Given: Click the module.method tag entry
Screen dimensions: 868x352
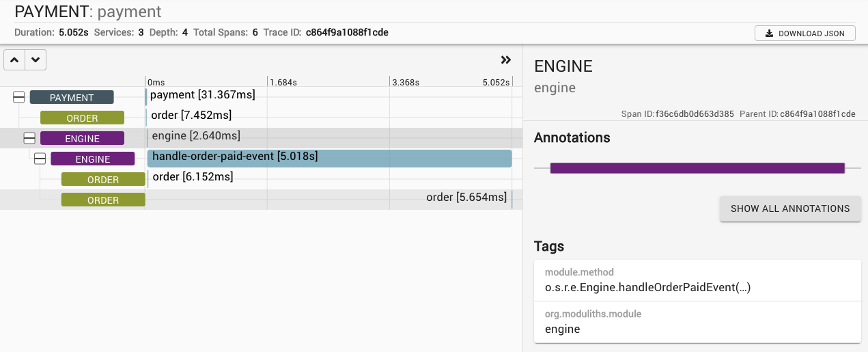Looking at the screenshot, I should click(x=697, y=280).
